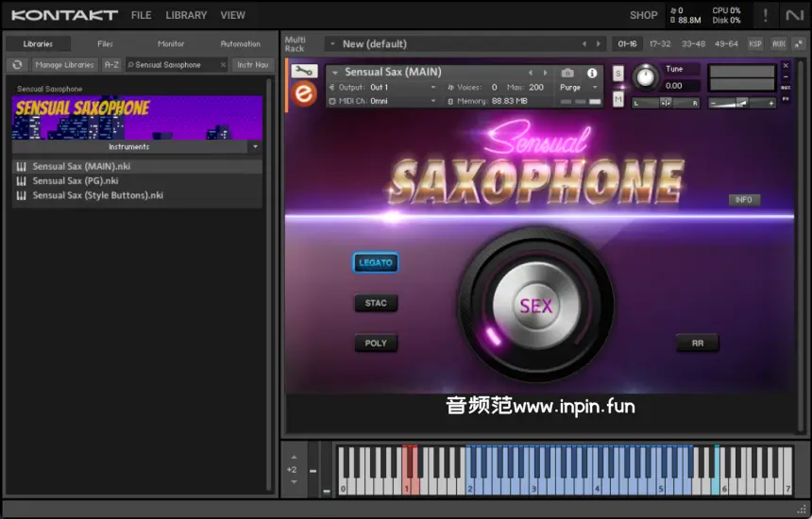The height and width of the screenshot is (519, 812).
Task: Click the refresh libraries icon
Action: (x=17, y=65)
